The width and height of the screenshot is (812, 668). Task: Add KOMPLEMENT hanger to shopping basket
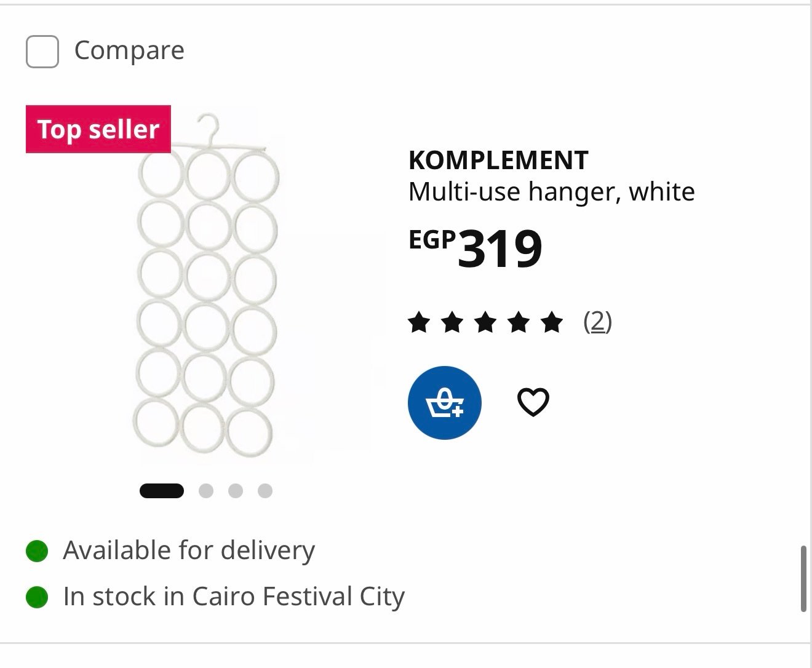pos(444,403)
